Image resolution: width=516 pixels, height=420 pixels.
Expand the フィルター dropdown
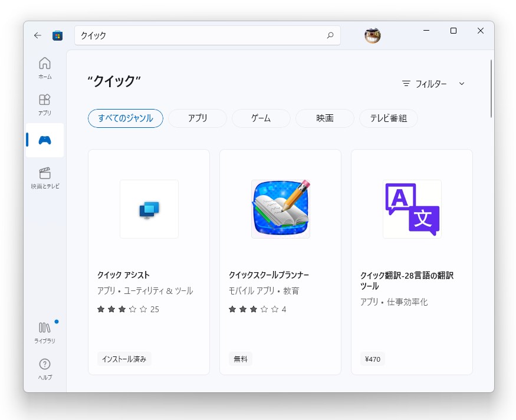pyautogui.click(x=426, y=83)
